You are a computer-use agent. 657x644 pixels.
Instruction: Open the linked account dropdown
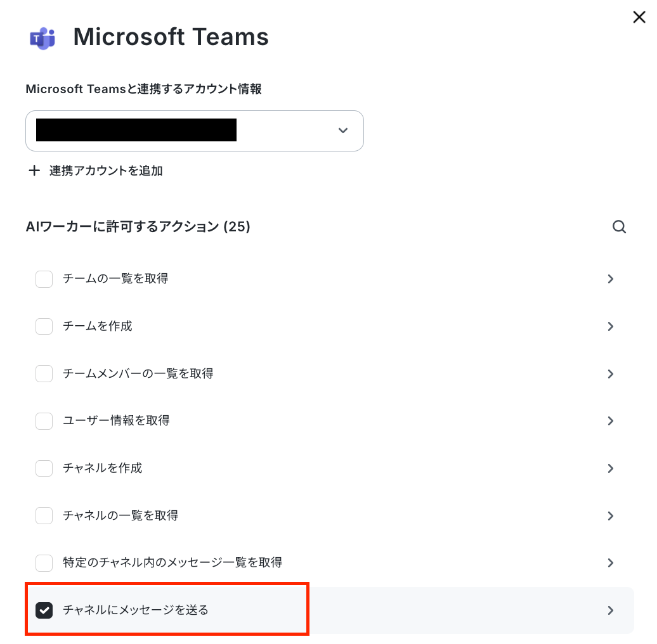tap(195, 131)
